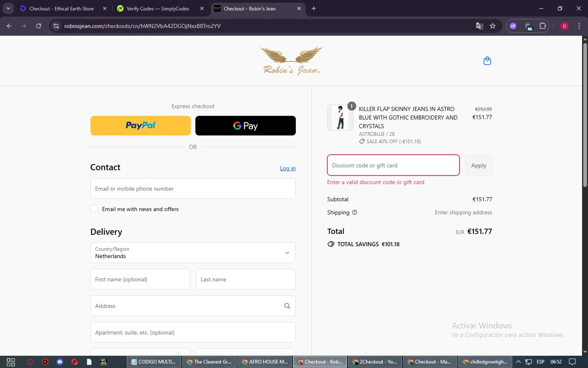Click the Log in link

click(288, 168)
